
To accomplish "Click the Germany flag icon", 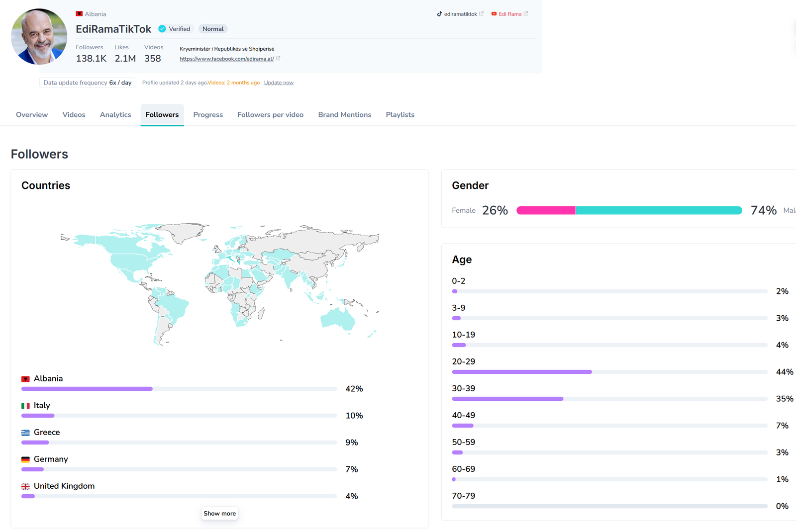I will 25,459.
